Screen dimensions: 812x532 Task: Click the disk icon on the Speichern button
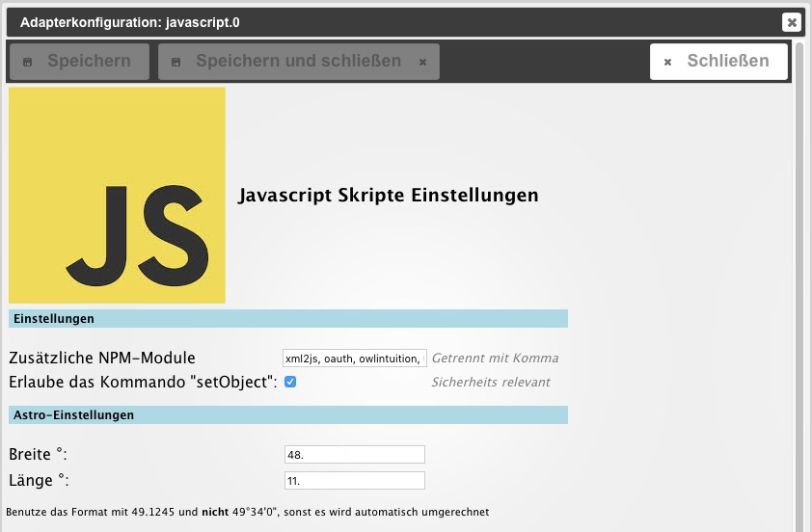tap(27, 62)
